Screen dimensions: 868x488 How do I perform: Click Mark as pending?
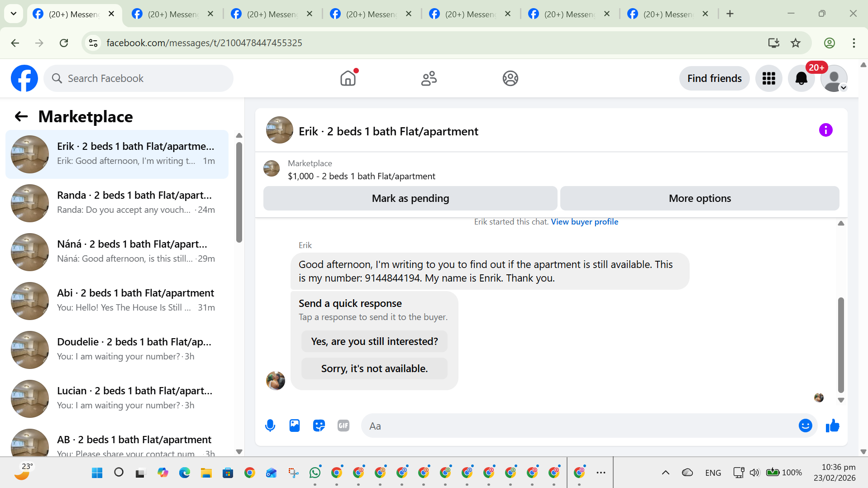[x=410, y=198]
